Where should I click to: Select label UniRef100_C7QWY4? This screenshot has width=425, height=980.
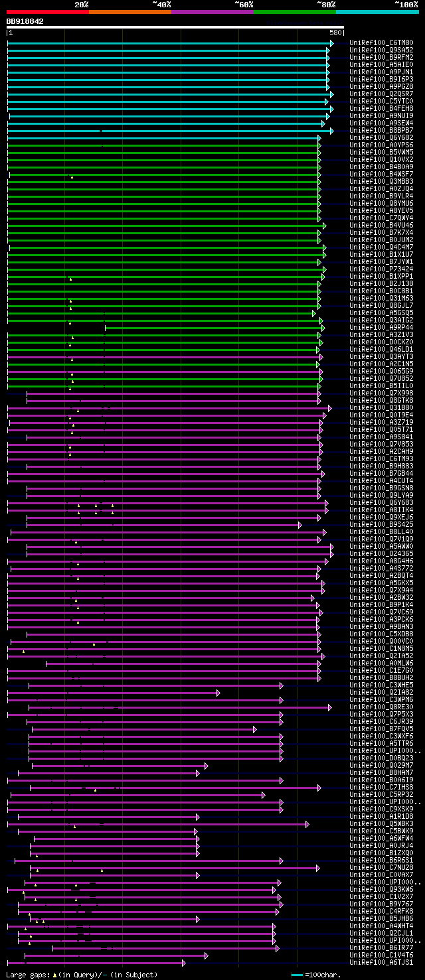pyautogui.click(x=381, y=218)
